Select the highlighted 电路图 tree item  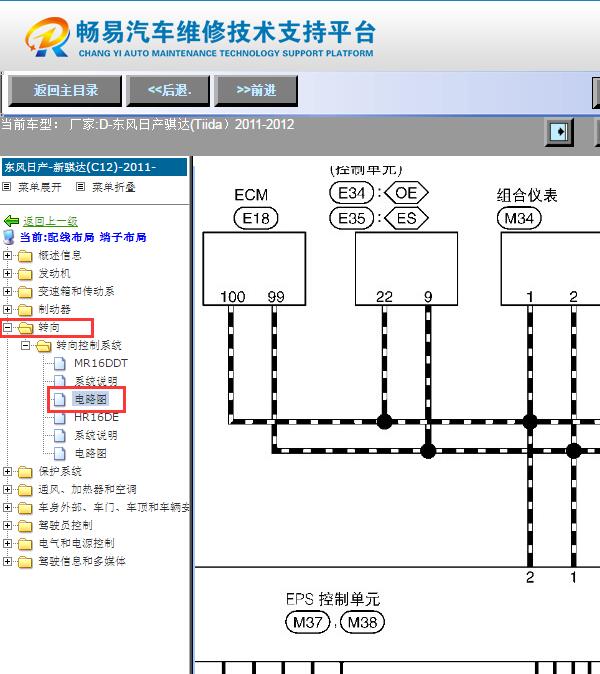coord(91,399)
